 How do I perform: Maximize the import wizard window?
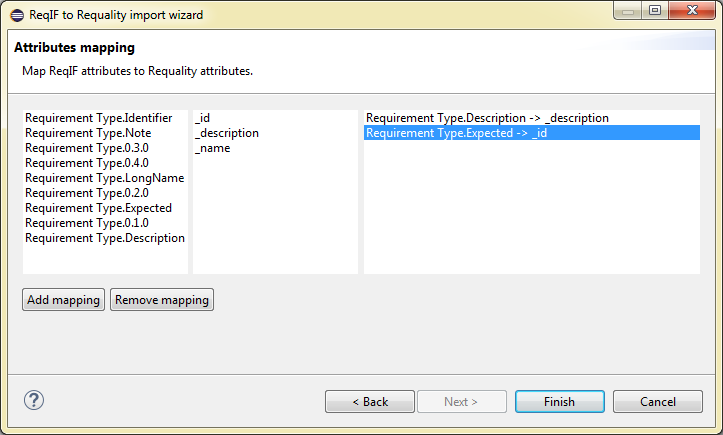point(655,10)
